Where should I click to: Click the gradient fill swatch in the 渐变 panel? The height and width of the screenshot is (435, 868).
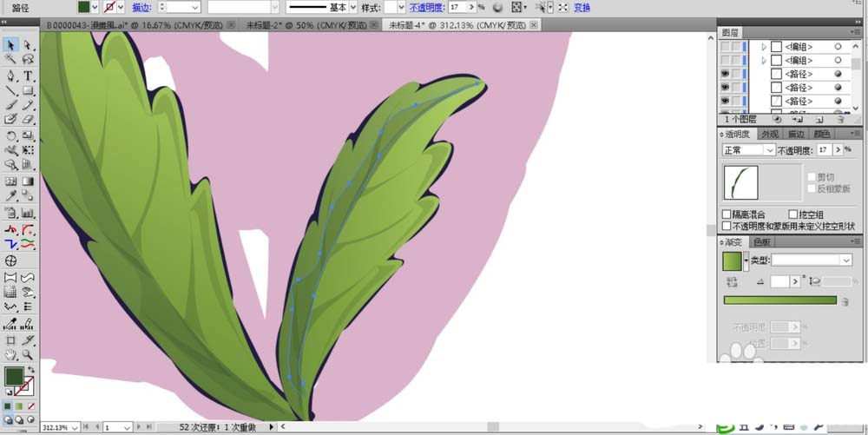click(732, 261)
